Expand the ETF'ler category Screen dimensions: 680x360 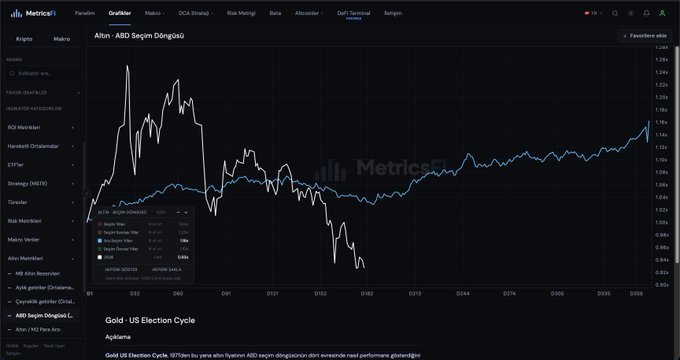(x=41, y=165)
